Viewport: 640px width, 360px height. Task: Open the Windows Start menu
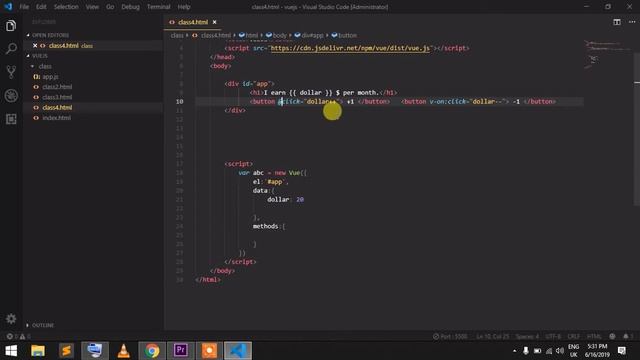(11, 351)
